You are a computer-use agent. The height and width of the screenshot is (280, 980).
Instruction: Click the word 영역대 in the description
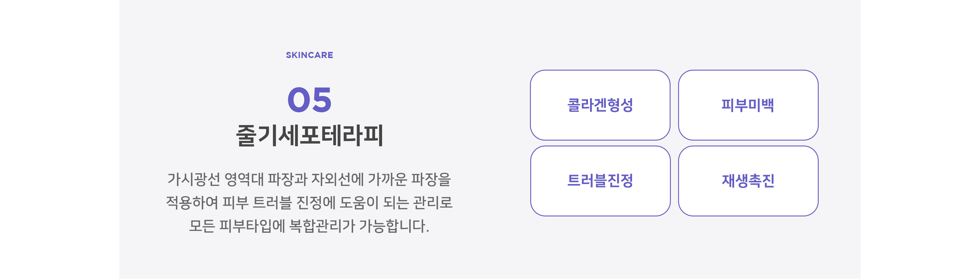pyautogui.click(x=244, y=179)
